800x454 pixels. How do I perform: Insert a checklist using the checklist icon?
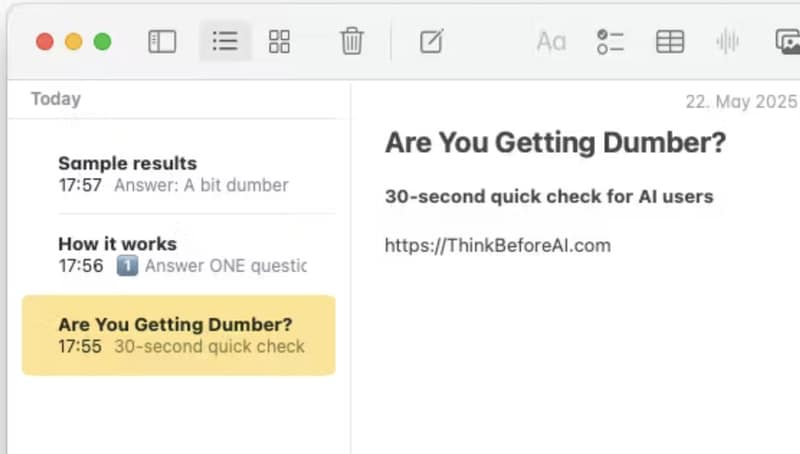click(610, 41)
